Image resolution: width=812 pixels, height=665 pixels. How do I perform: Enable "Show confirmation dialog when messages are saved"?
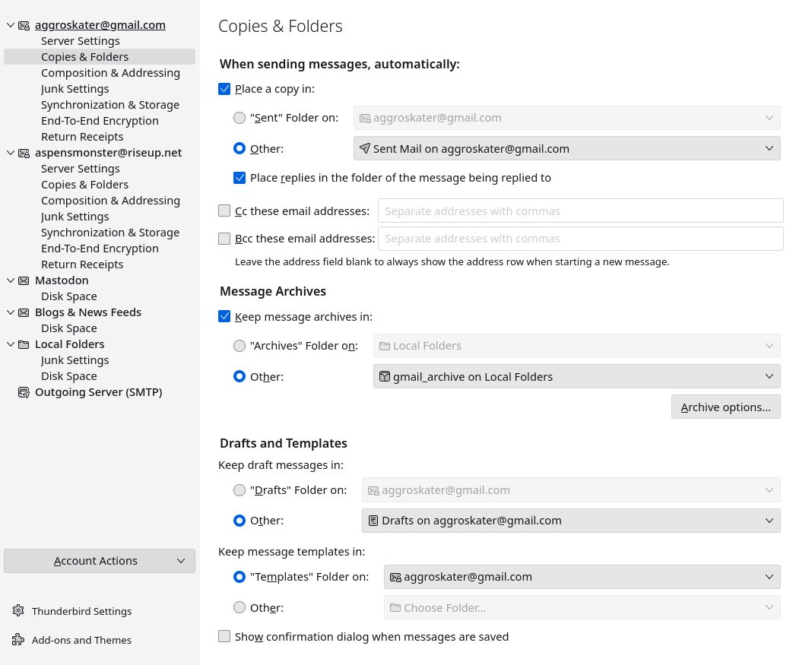coord(224,637)
